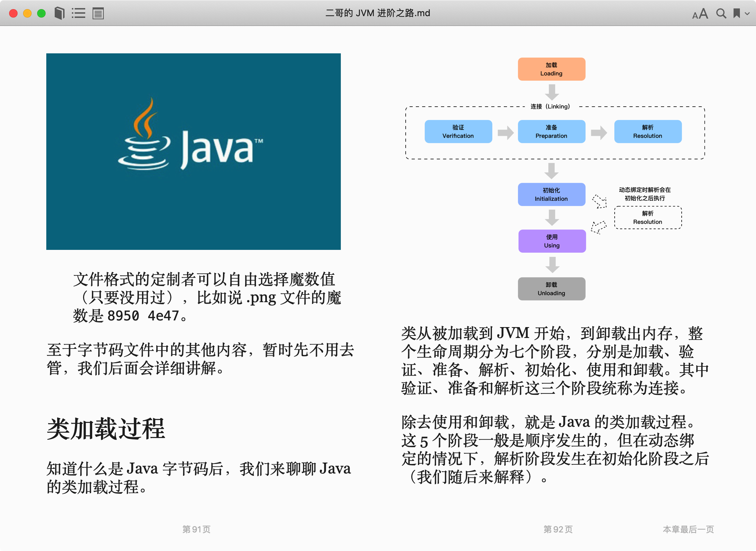Open the library with the book icon

(x=59, y=13)
